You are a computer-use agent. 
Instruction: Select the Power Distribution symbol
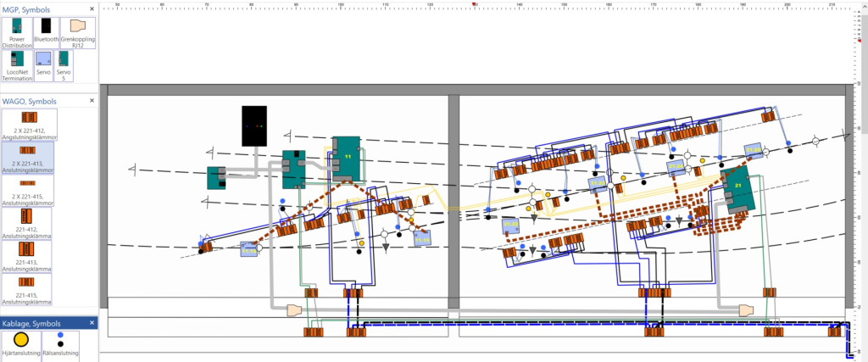[x=17, y=31]
